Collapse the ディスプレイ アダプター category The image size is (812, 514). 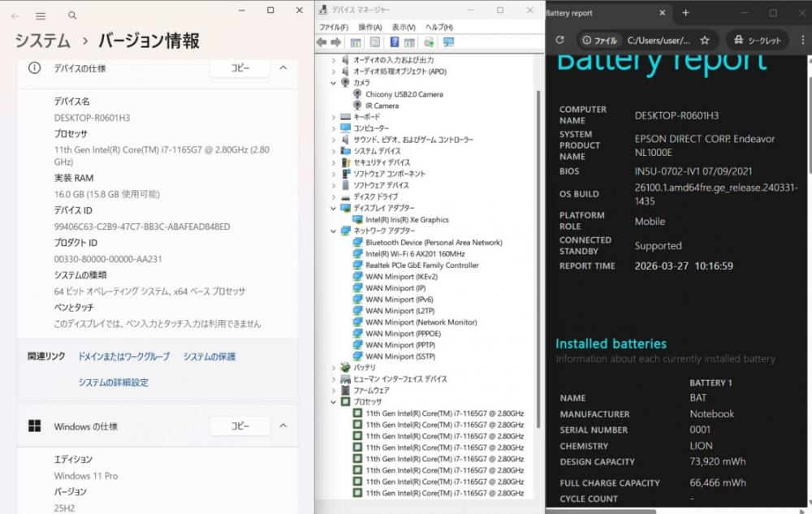[x=334, y=208]
